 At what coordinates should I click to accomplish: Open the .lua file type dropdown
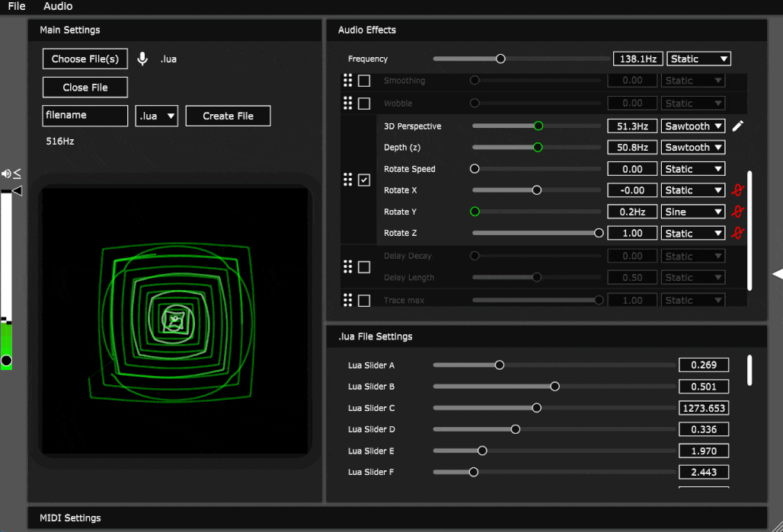[x=157, y=116]
